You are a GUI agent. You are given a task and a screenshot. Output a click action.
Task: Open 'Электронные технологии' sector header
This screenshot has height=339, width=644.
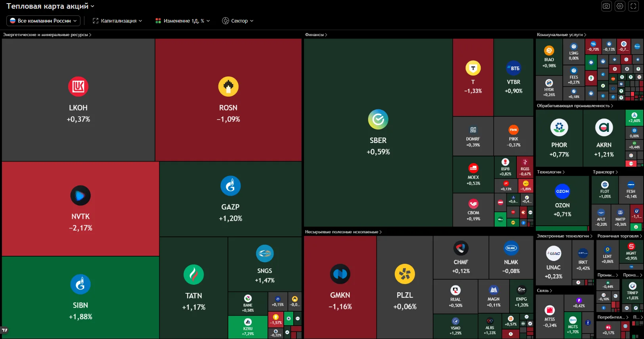pos(564,236)
